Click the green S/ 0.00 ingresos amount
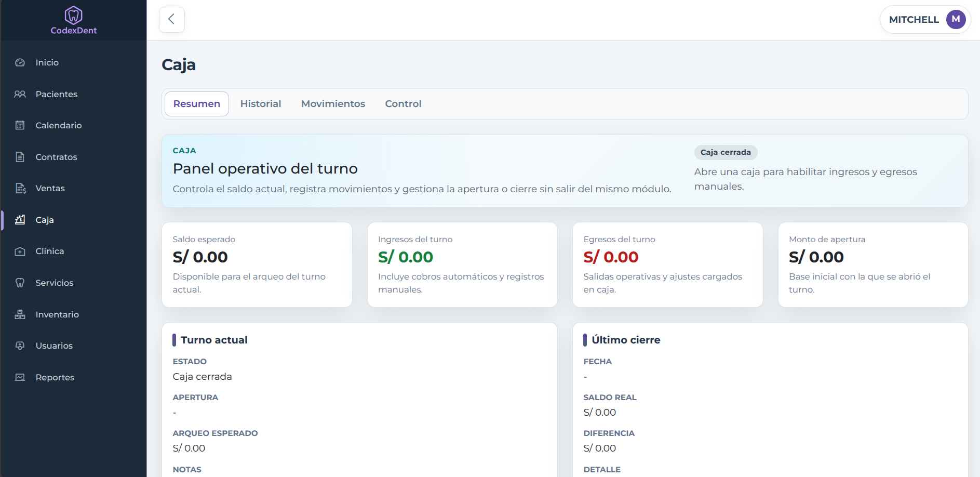The width and height of the screenshot is (980, 477). 406,257
